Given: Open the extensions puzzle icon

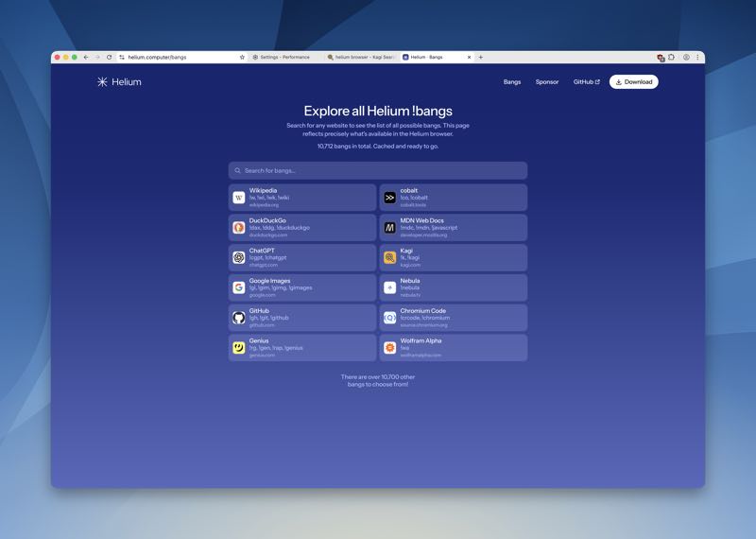Looking at the screenshot, I should 671,57.
